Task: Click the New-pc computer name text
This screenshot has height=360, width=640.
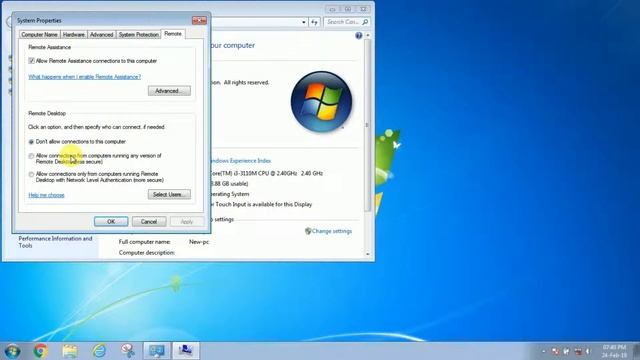Action: pos(199,242)
